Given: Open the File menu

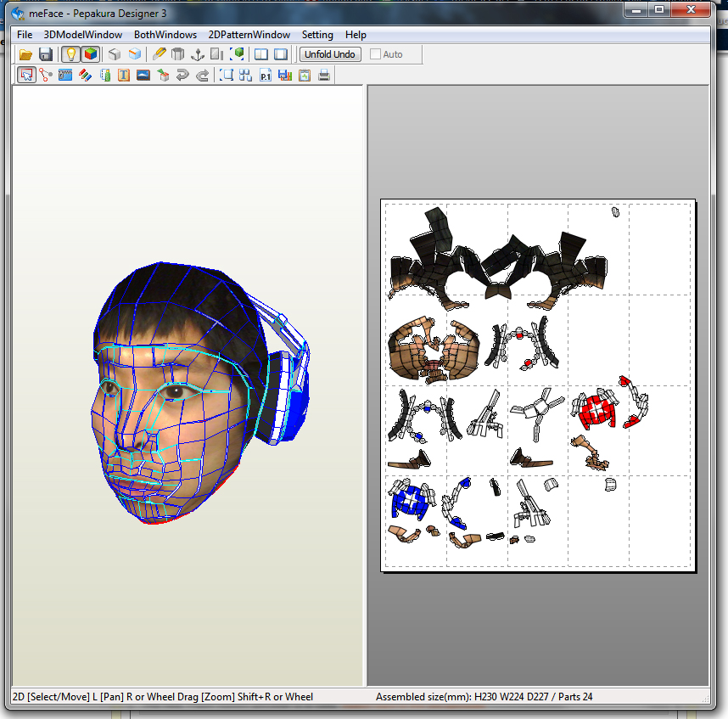Looking at the screenshot, I should point(25,35).
